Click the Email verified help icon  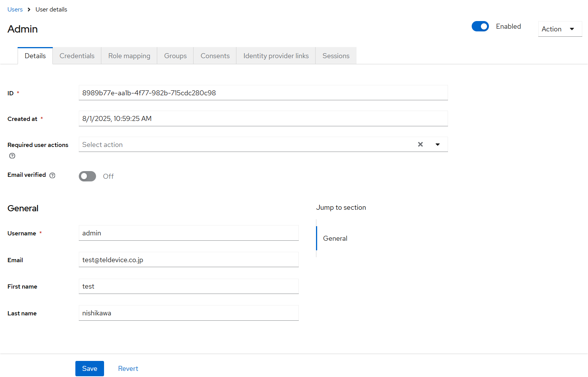[x=52, y=175]
